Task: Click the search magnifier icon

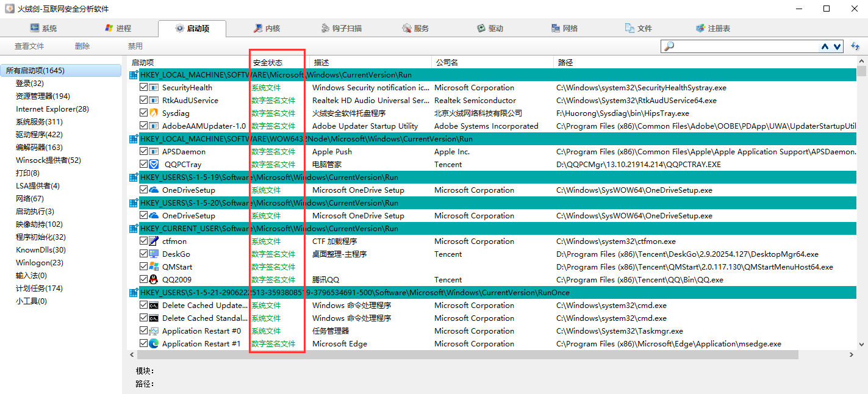Action: 669,46
